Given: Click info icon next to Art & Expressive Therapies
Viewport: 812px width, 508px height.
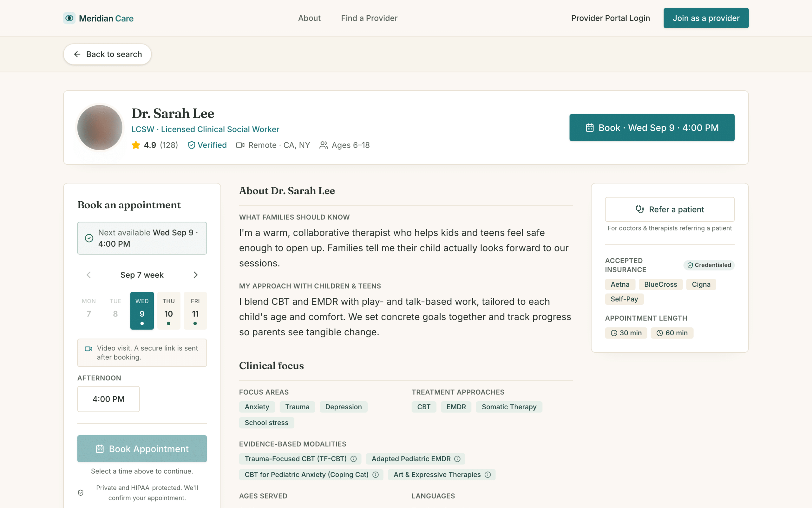Looking at the screenshot, I should 488,475.
